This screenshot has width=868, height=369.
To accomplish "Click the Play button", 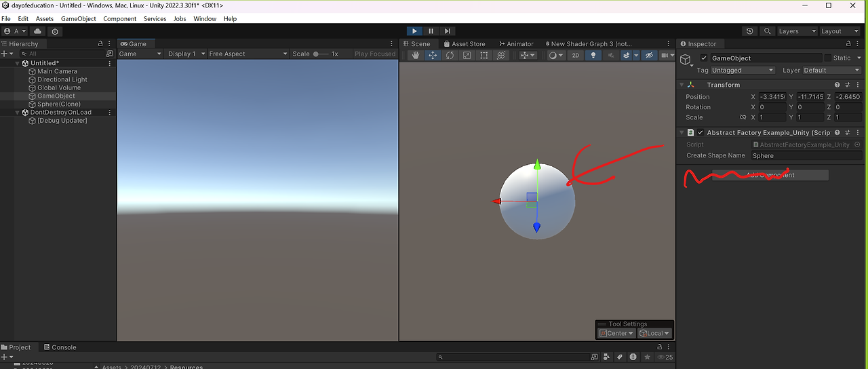I will point(414,31).
